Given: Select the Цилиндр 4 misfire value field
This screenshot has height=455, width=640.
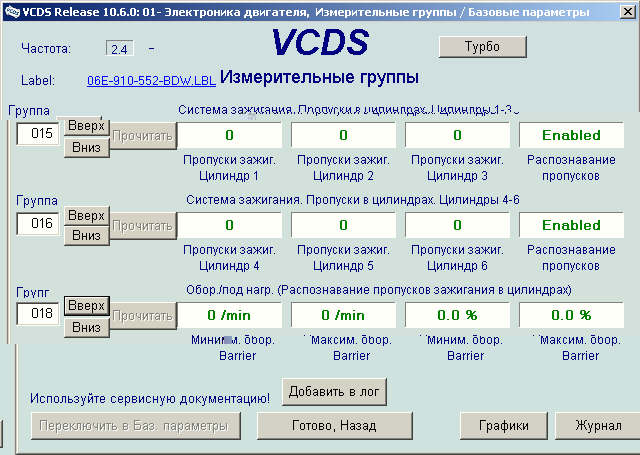Looking at the screenshot, I should coord(229,225).
